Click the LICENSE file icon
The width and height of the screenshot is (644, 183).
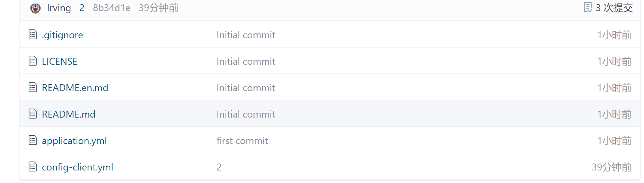click(x=33, y=61)
